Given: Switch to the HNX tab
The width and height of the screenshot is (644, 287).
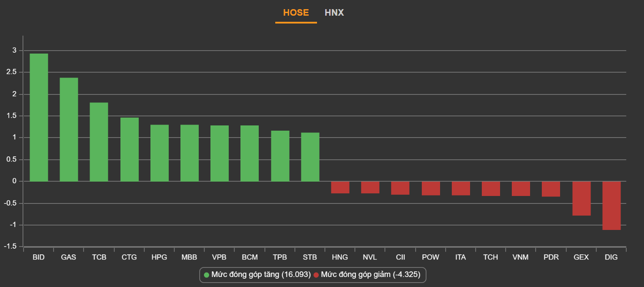Looking at the screenshot, I should 334,13.
